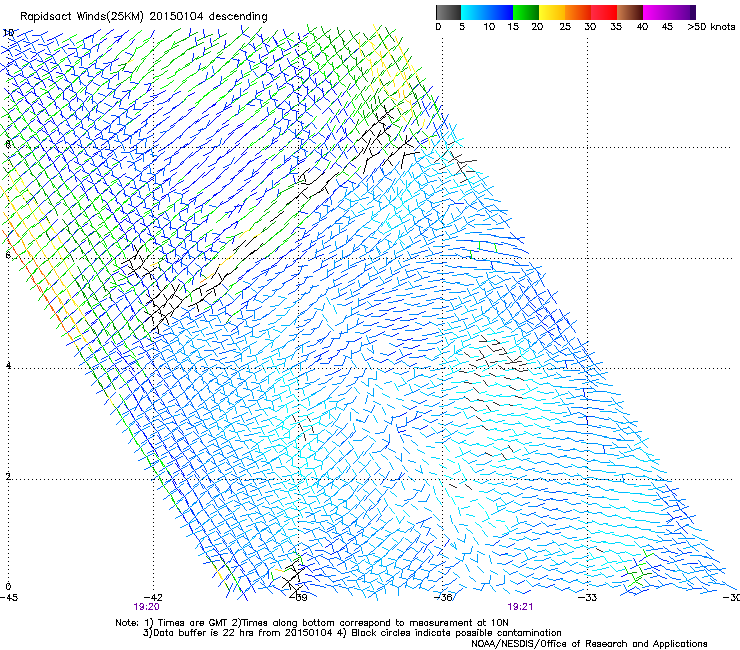Viewport: 740px width, 650px height.
Task: Click the red 30-35 knots legend segment
Action: (x=604, y=12)
